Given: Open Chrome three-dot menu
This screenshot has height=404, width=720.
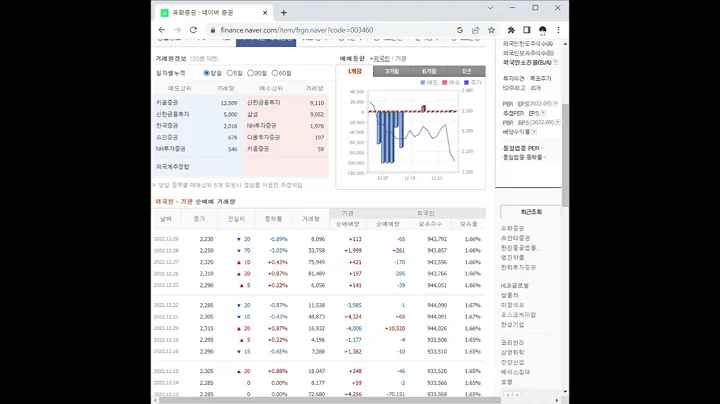Looking at the screenshot, I should click(x=558, y=30).
